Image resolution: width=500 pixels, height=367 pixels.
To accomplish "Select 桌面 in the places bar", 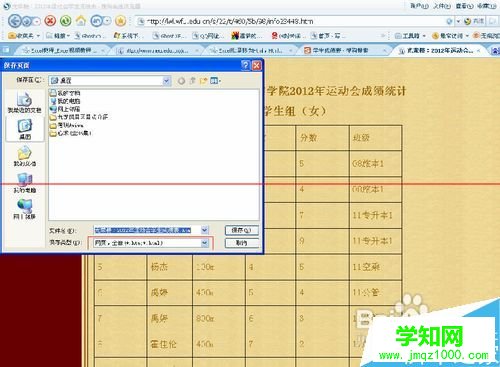I will coord(25,129).
